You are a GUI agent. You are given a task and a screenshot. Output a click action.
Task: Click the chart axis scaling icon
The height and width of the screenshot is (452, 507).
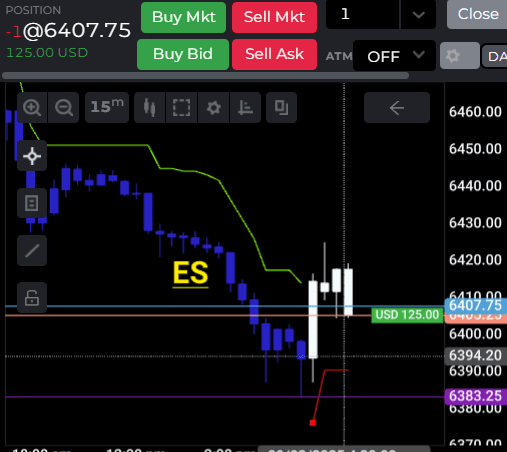click(x=245, y=108)
